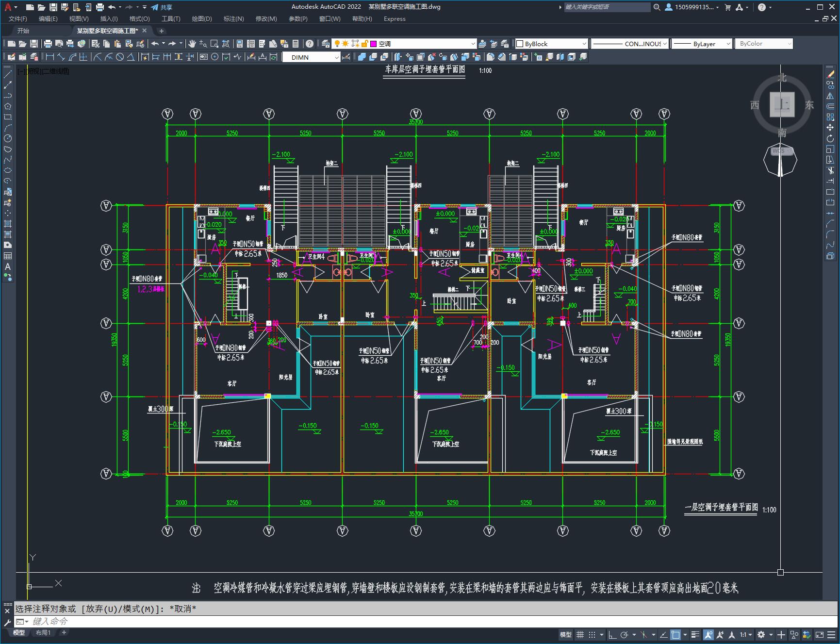
Task: Expand the workspace switching gear dropdown
Action: (x=771, y=634)
